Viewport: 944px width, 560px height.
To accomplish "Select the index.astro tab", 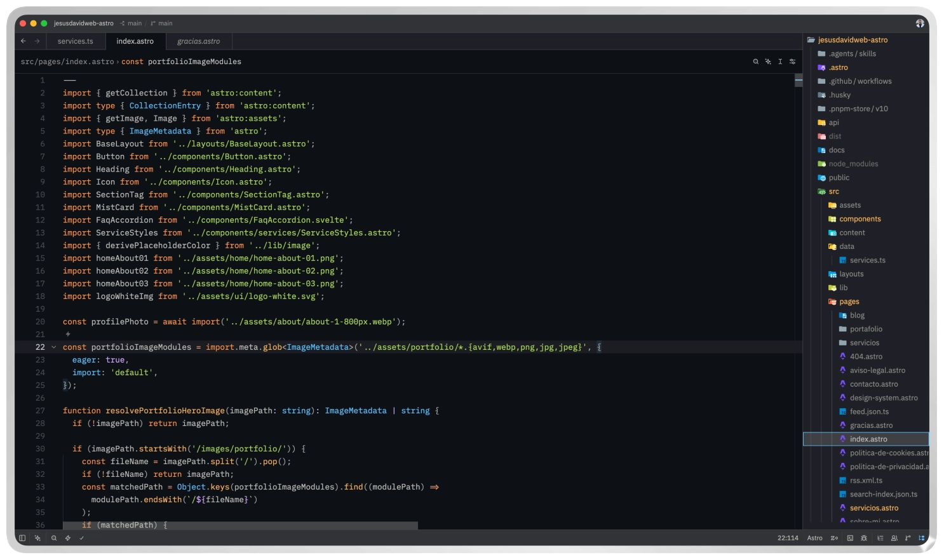I will (x=135, y=41).
